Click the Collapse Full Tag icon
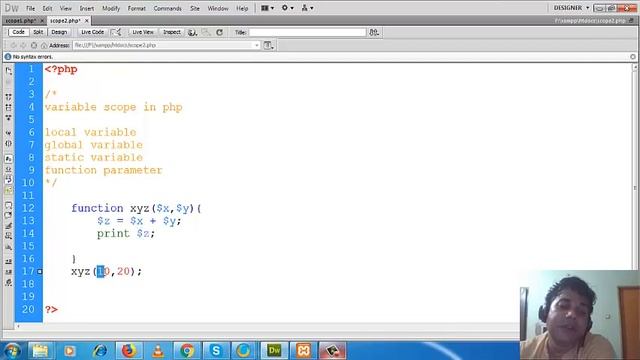This screenshot has height=360, width=640. (x=9, y=97)
